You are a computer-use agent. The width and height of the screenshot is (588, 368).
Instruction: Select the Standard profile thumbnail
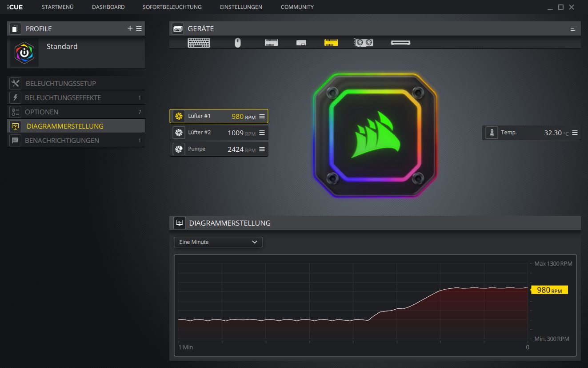coord(24,53)
